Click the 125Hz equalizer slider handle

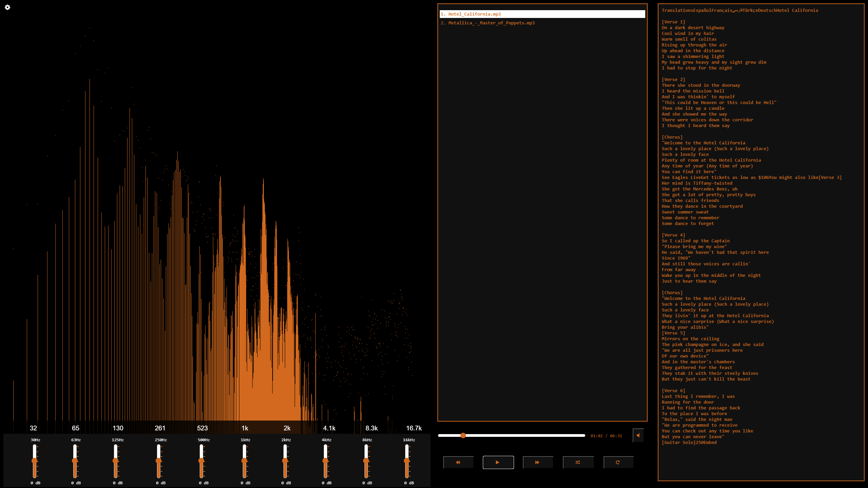tap(115, 461)
